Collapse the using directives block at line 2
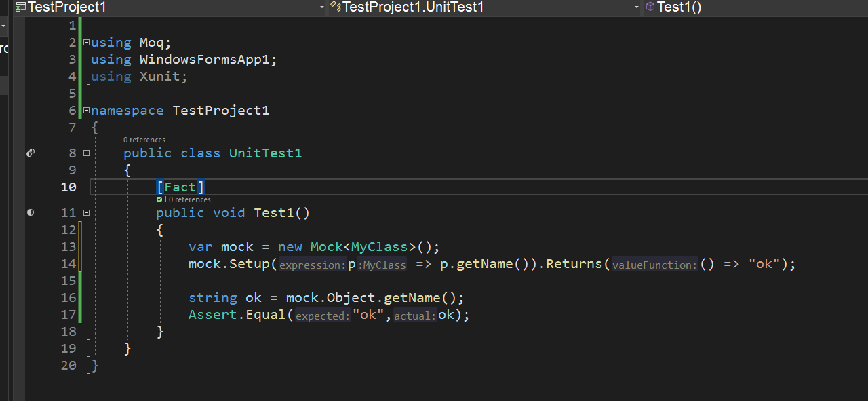This screenshot has width=868, height=401. pos(86,43)
